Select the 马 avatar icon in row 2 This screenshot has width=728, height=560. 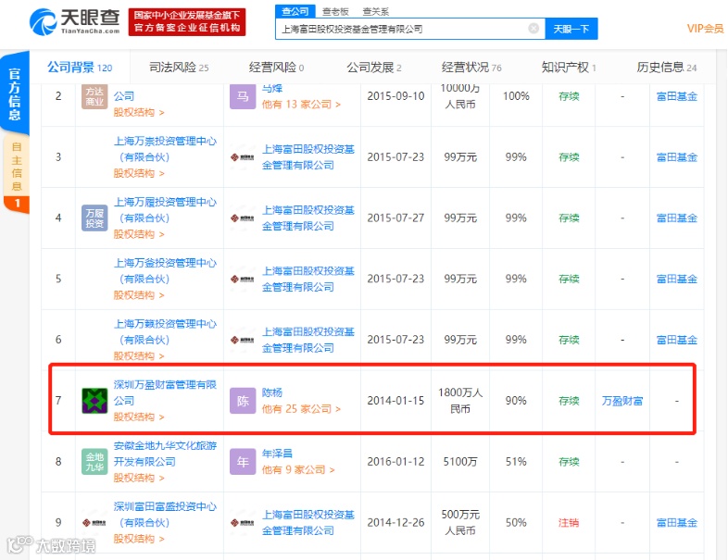pyautogui.click(x=243, y=96)
